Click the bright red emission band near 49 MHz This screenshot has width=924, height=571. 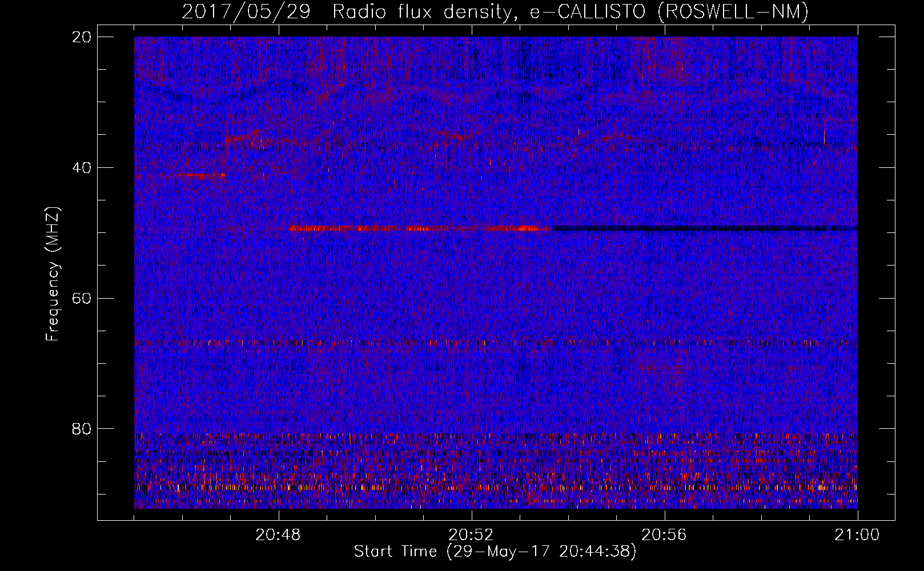click(x=420, y=228)
